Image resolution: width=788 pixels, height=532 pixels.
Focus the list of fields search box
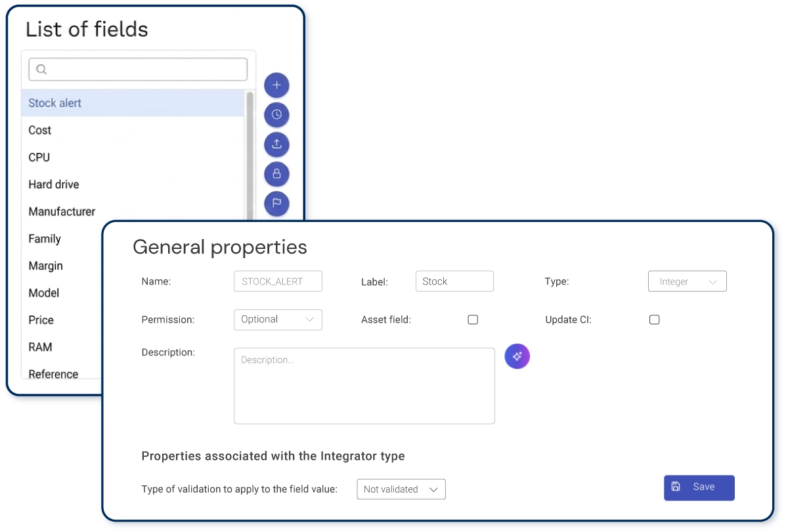(x=138, y=69)
